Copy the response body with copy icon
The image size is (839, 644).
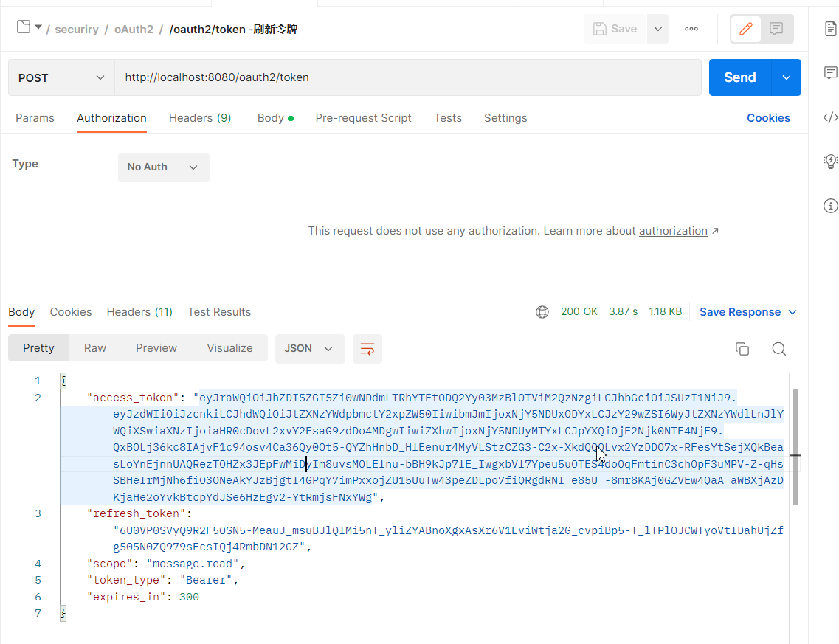(x=742, y=349)
